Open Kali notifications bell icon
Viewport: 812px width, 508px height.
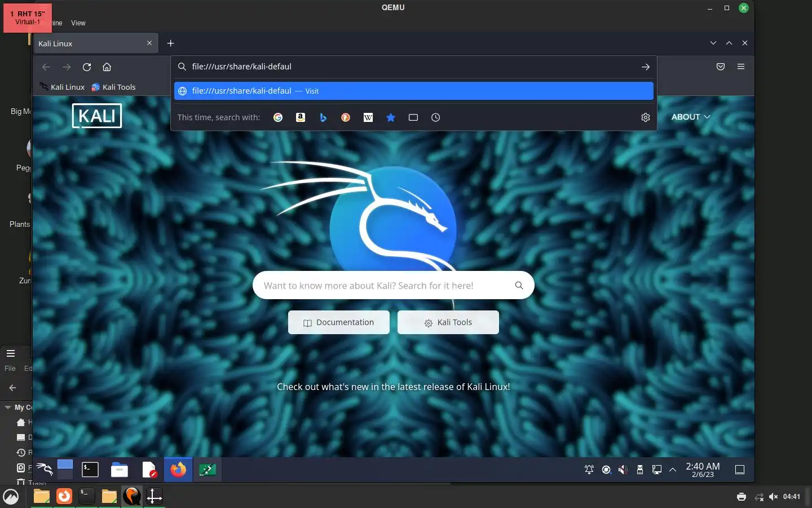(x=589, y=470)
